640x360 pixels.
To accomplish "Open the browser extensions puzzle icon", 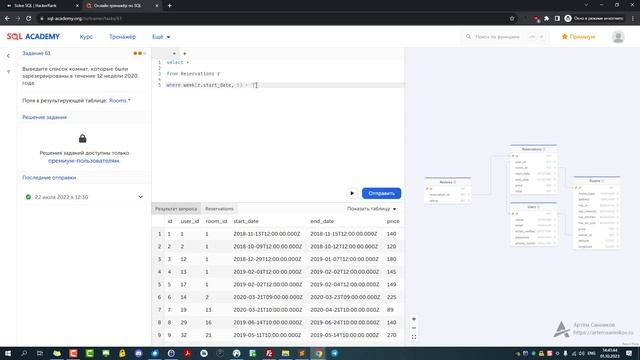I will (547, 18).
